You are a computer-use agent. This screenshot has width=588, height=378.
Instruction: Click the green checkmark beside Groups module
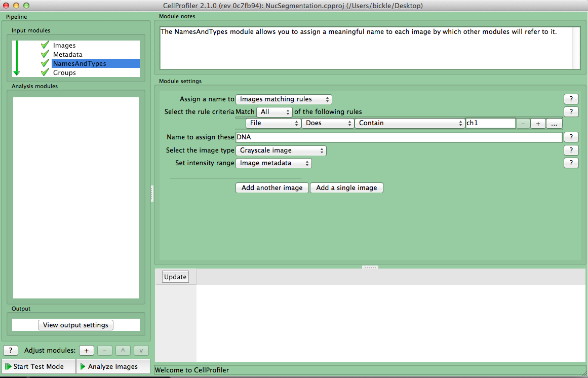tap(45, 72)
